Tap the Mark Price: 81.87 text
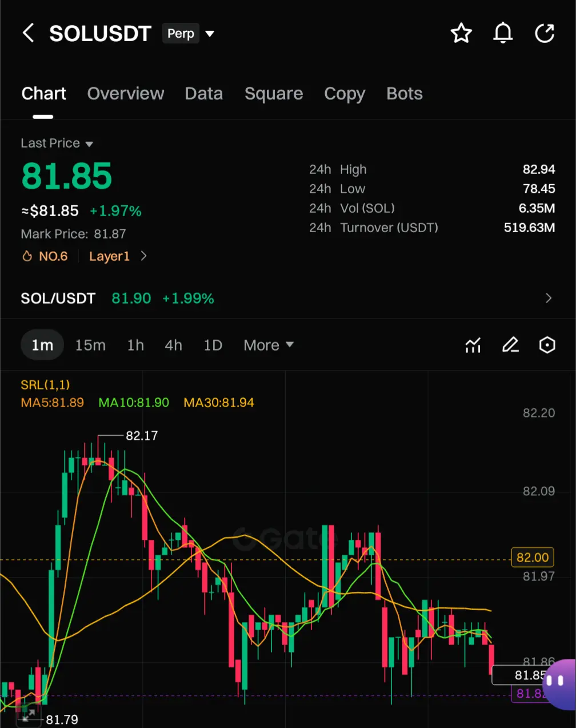The image size is (576, 728). click(73, 234)
